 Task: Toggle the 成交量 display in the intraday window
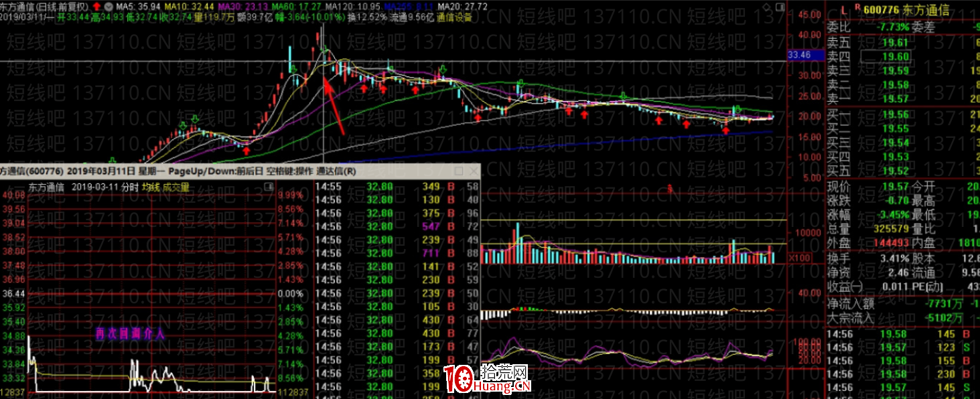176,187
